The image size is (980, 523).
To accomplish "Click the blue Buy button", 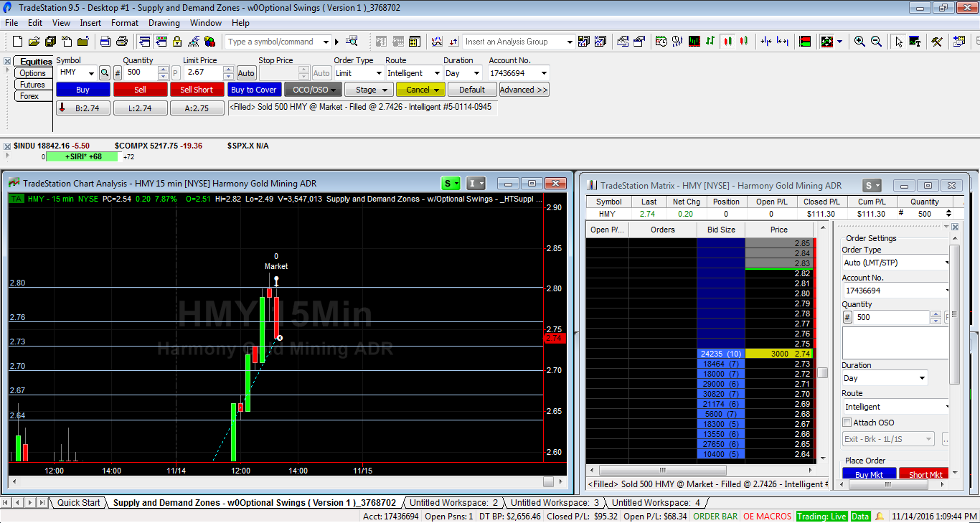I will click(x=83, y=90).
